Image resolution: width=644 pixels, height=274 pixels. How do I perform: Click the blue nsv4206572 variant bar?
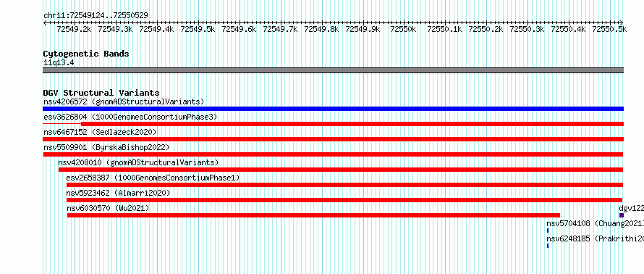point(333,109)
